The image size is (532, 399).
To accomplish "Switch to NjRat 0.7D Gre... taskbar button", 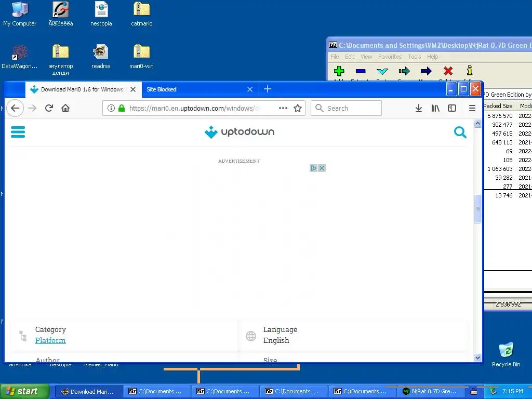I will (x=430, y=391).
